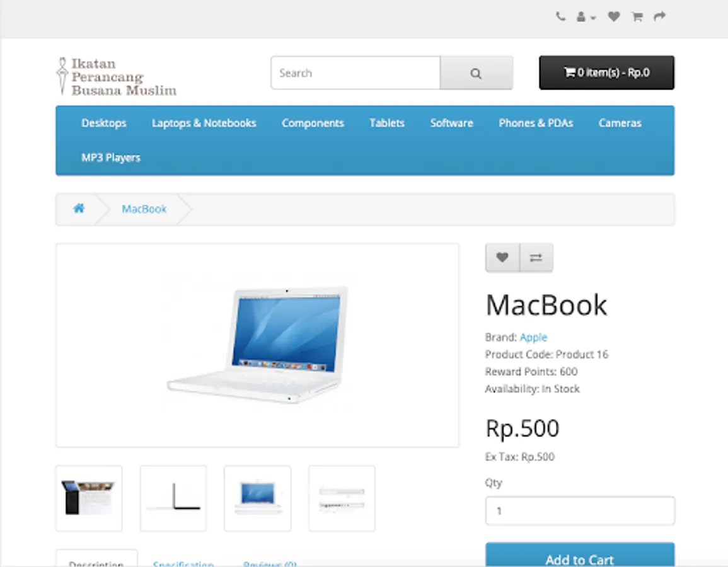Open the account user dropdown
The image size is (728, 567).
586,17
